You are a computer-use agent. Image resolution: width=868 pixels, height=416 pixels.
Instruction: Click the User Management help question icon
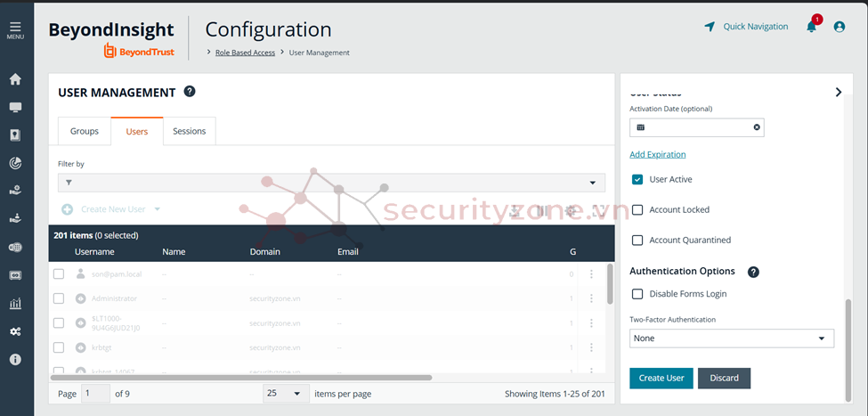(x=190, y=92)
